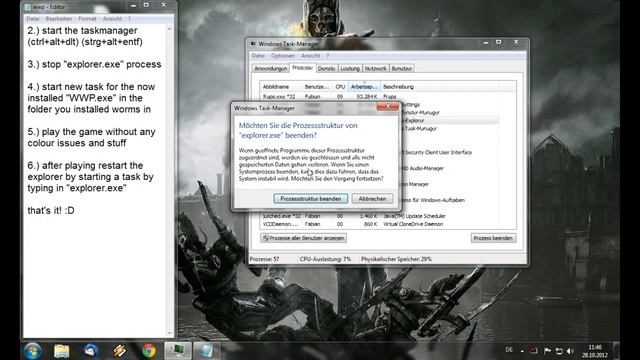640x360 pixels.
Task: Click the red tray icon next to flag
Action: [533, 351]
